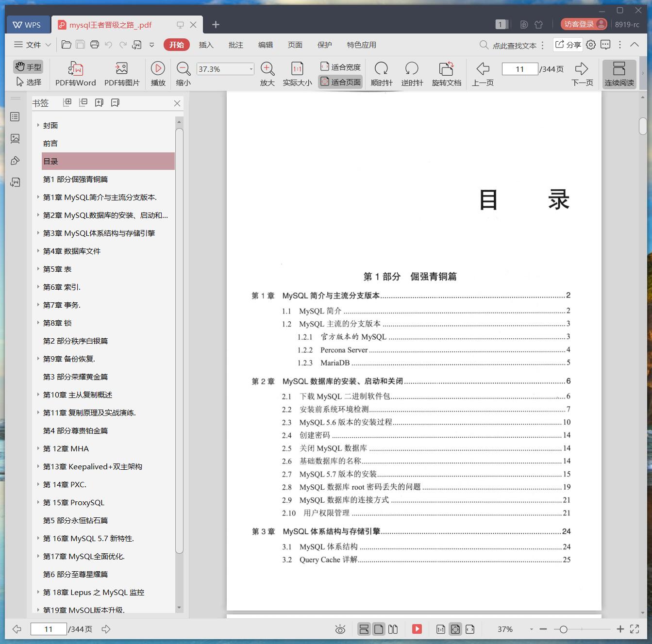The width and height of the screenshot is (652, 644).
Task: Open the thumbnails sidebar image icon
Action: click(x=15, y=139)
